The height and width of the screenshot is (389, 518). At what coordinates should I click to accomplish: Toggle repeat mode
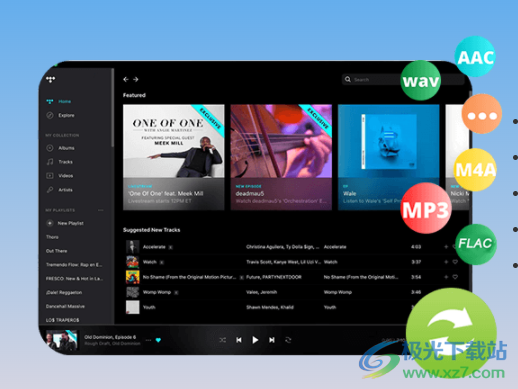coord(288,340)
